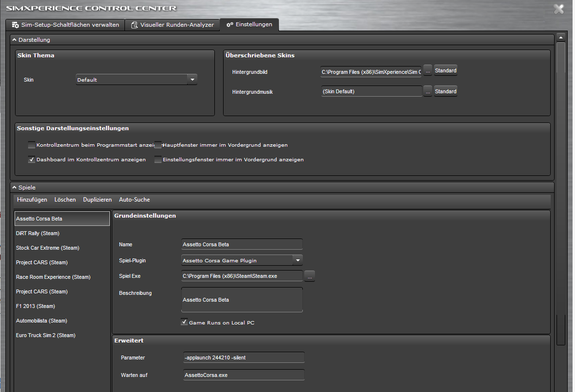Image resolution: width=575 pixels, height=392 pixels.
Task: Start Auto-Suche for games
Action: [x=134, y=200]
